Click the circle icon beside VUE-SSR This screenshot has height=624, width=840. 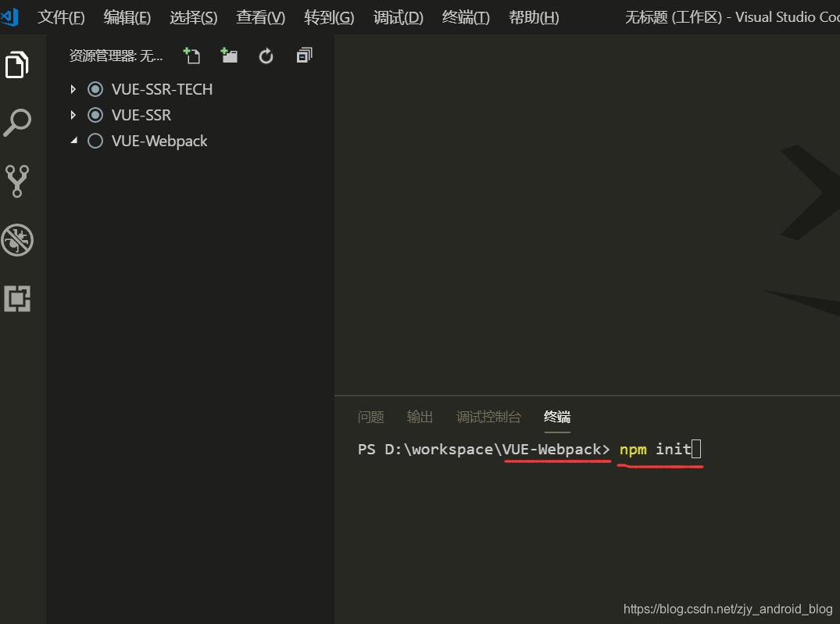pos(95,115)
